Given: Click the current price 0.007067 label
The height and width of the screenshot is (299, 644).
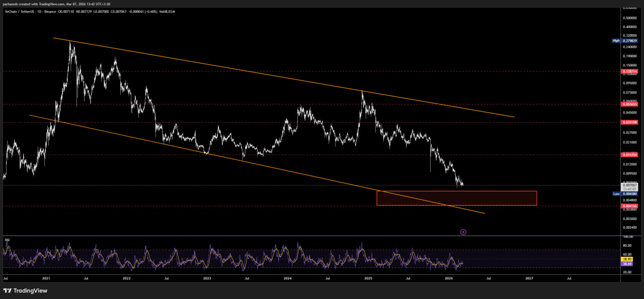Looking at the screenshot, I should click(630, 185).
